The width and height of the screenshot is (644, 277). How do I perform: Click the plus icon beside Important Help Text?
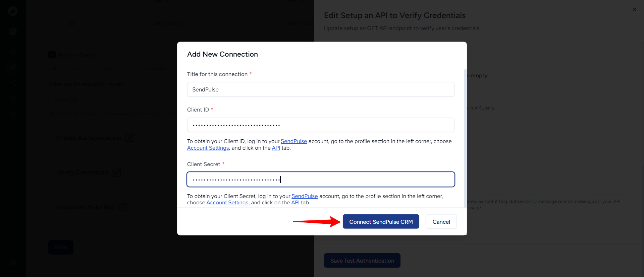123,207
